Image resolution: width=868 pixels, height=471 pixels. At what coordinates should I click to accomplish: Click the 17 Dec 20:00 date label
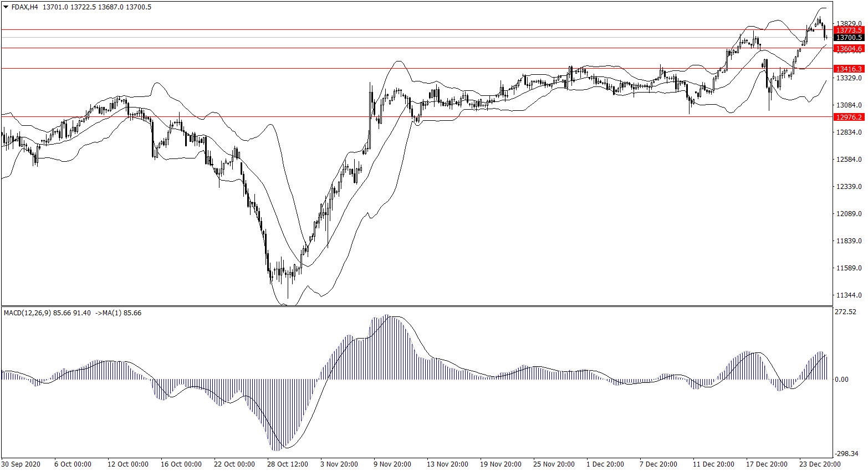pos(766,464)
